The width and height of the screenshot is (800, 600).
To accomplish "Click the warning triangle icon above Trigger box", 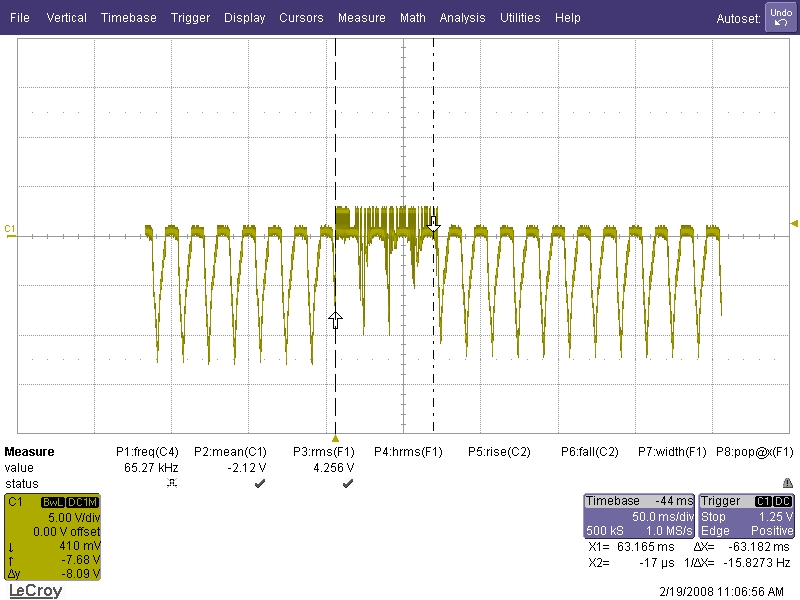I will [x=788, y=482].
